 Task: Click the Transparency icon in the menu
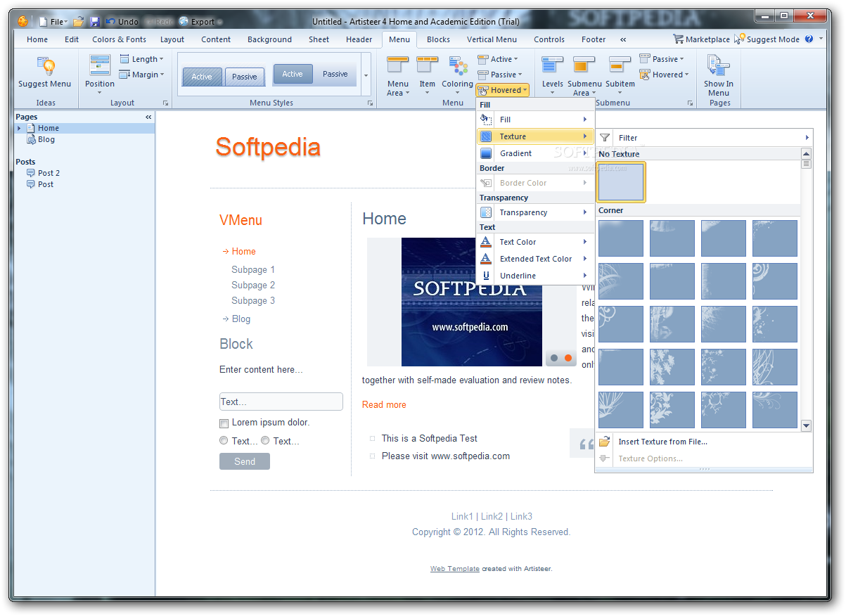pyautogui.click(x=486, y=212)
